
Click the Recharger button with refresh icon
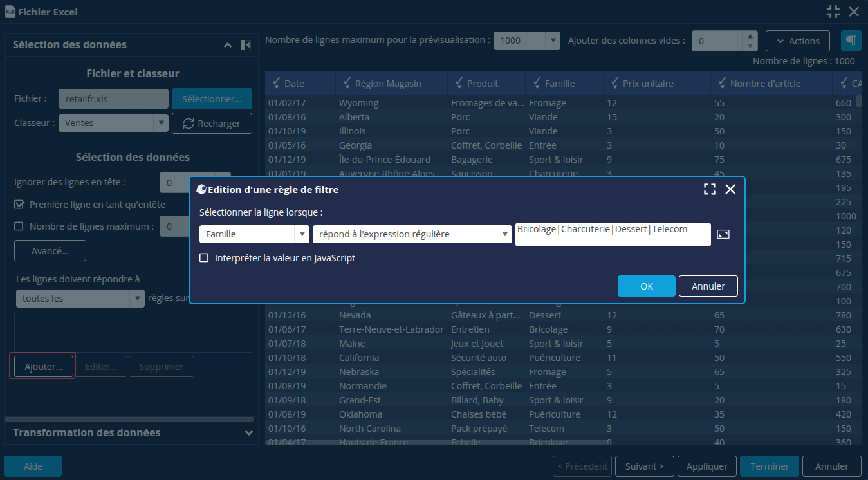click(212, 124)
